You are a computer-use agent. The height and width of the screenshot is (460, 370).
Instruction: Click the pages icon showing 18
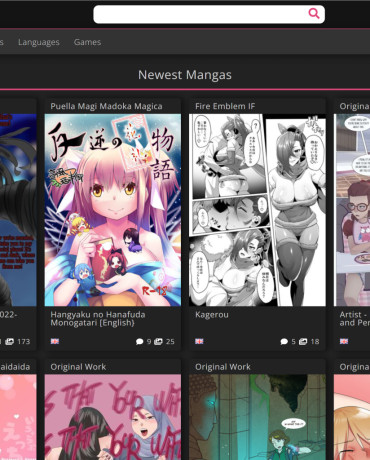coord(303,341)
